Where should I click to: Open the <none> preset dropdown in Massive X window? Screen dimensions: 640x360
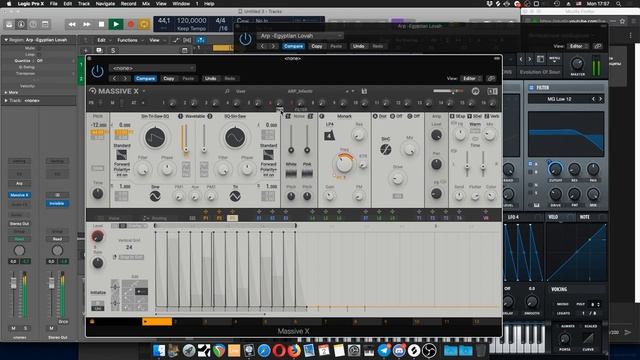[152, 68]
